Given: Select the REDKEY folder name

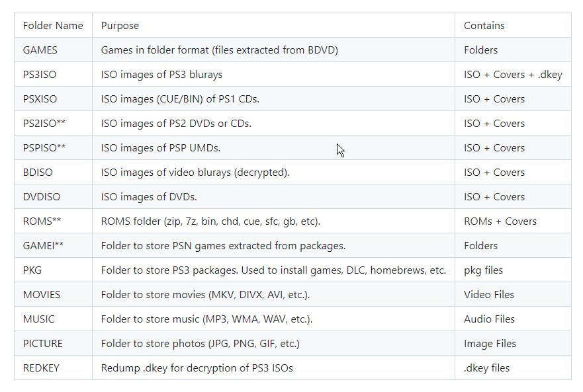Looking at the screenshot, I should (x=41, y=368).
